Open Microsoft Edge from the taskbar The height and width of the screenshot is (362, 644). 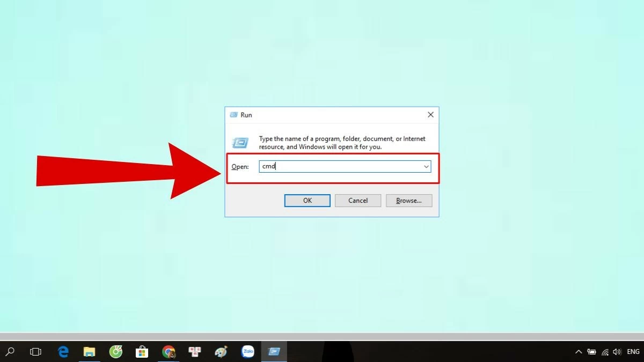[63, 352]
